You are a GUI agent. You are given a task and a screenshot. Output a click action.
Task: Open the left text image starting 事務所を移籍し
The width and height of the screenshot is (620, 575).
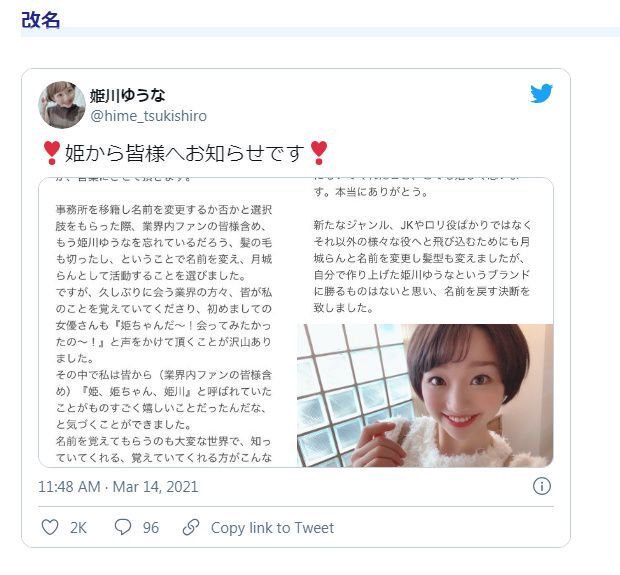click(167, 322)
